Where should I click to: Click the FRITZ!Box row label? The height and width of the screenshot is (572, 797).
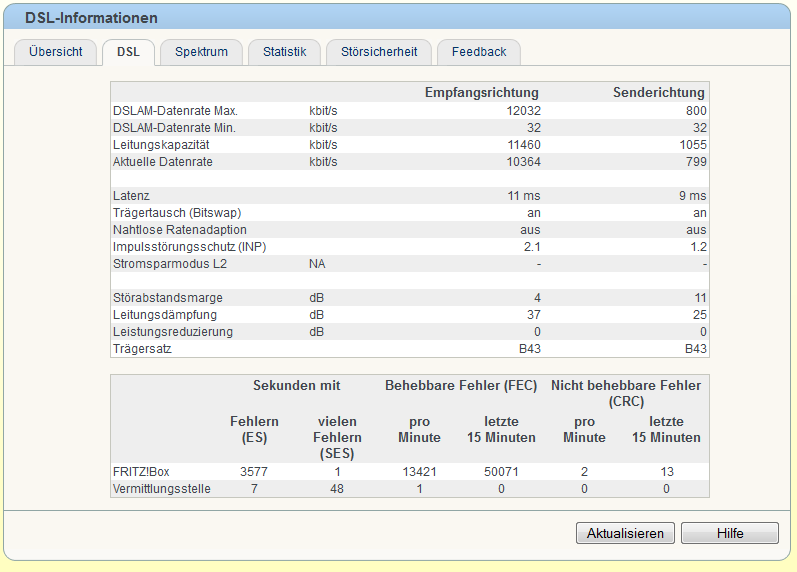141,472
